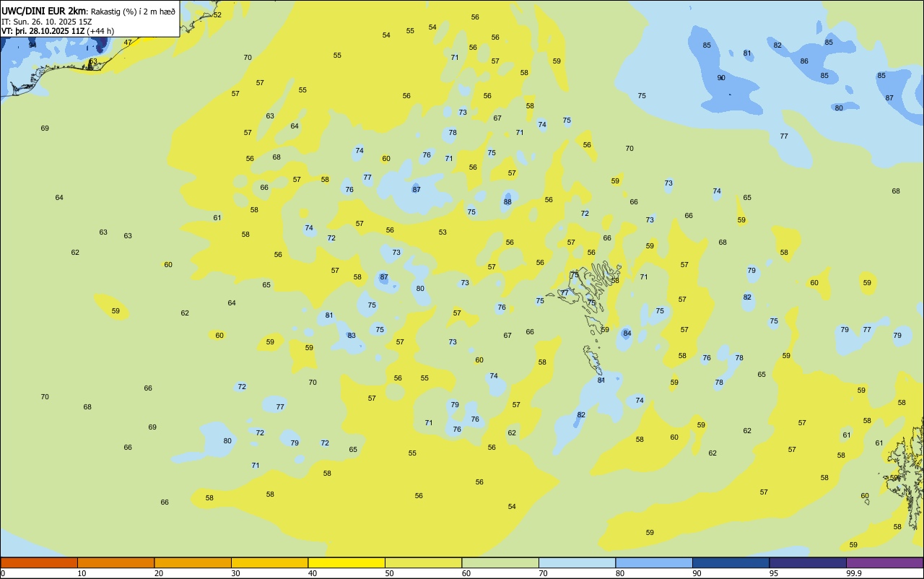The image size is (924, 579).
Task: Click the 'UWC/DINI EUR 2km' title text
Action: point(43,11)
